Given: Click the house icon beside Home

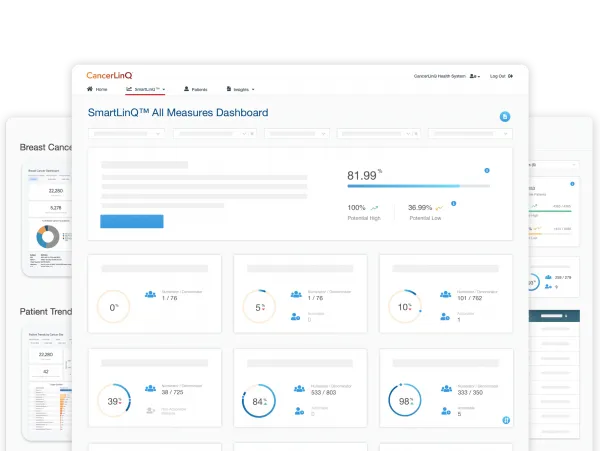Looking at the screenshot, I should (90, 89).
